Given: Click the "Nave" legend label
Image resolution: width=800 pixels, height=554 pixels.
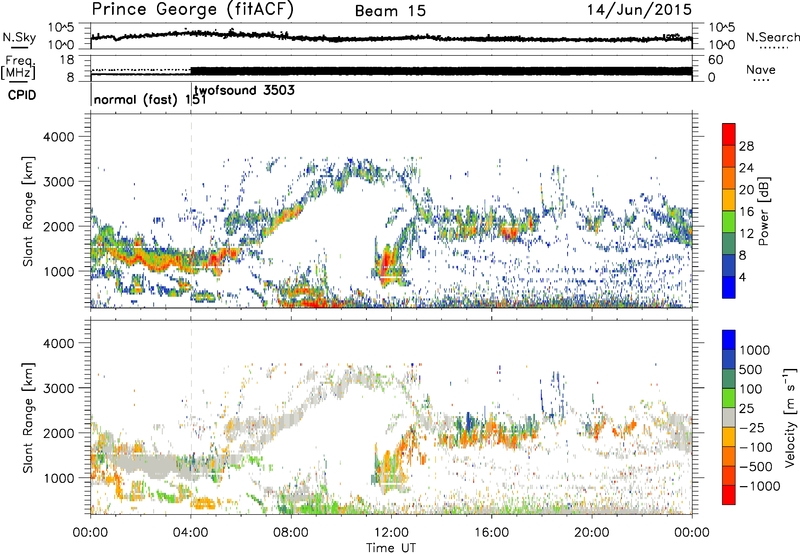Looking at the screenshot, I should pyautogui.click(x=760, y=70).
